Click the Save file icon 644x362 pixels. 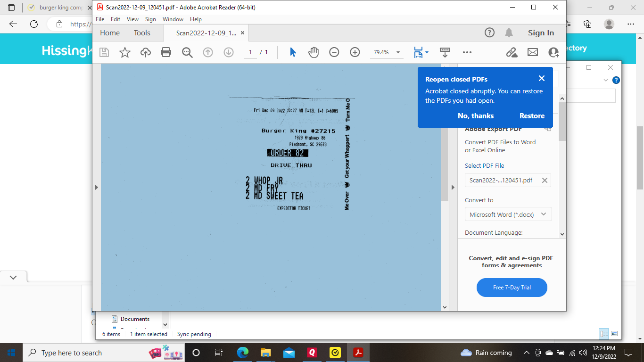[104, 52]
